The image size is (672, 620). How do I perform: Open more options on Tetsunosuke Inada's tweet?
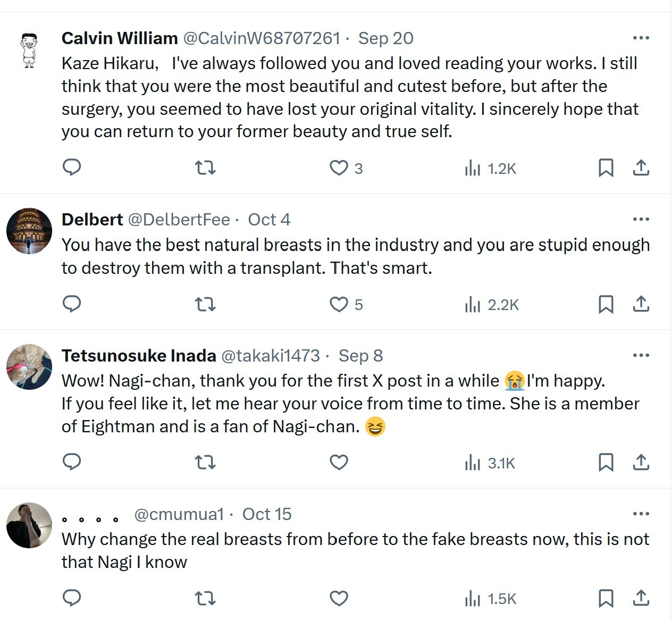(641, 355)
